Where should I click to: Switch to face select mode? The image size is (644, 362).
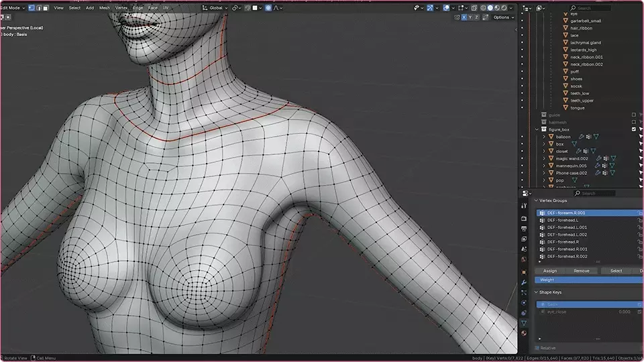(46, 8)
